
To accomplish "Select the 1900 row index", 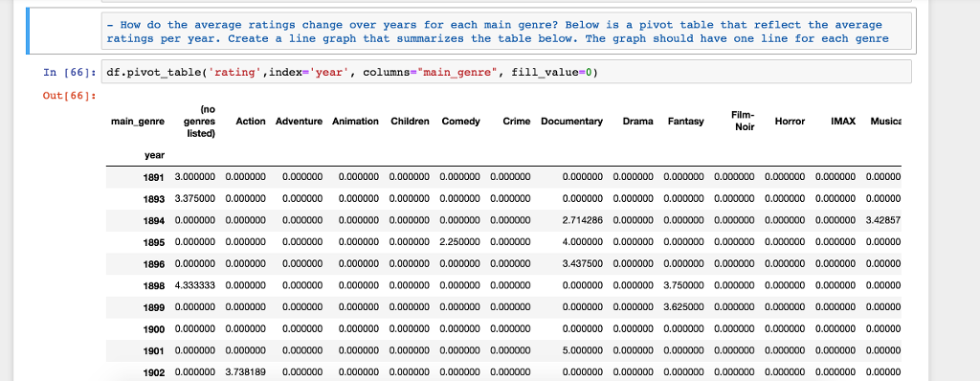I will click(x=154, y=329).
